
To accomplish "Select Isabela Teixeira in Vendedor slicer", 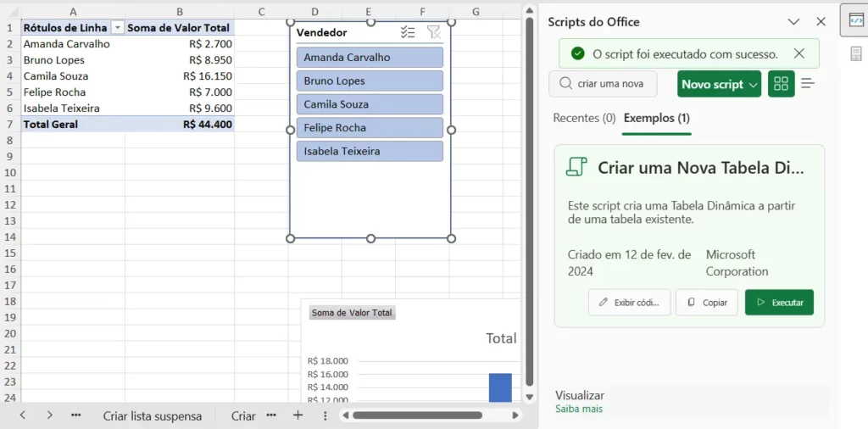I will (370, 151).
